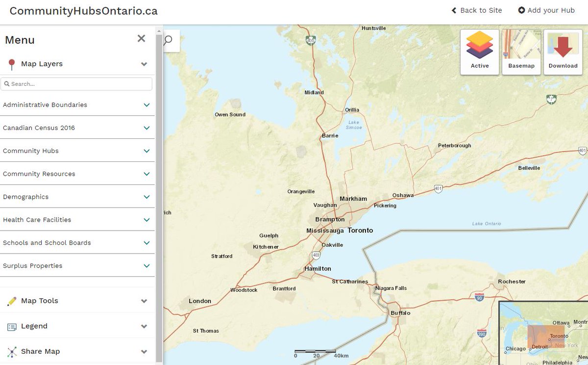588x365 pixels.
Task: Close the Menu panel with X
Action: pyautogui.click(x=141, y=38)
